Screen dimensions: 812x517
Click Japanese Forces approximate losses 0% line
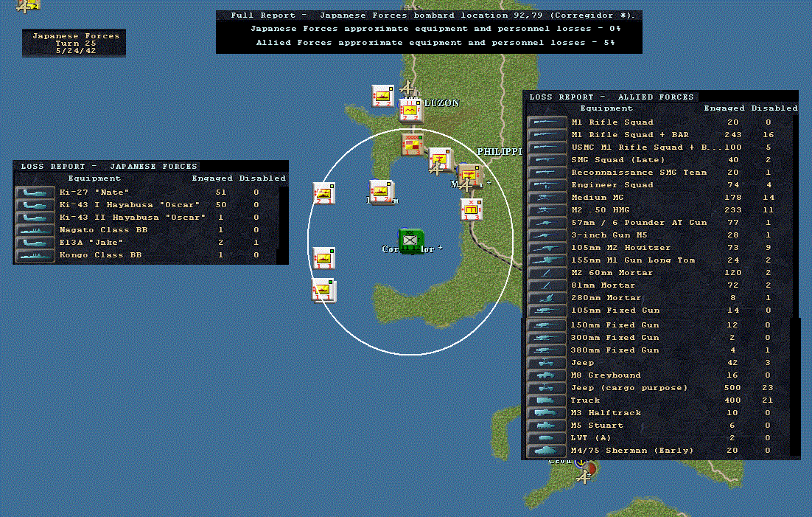click(x=435, y=29)
